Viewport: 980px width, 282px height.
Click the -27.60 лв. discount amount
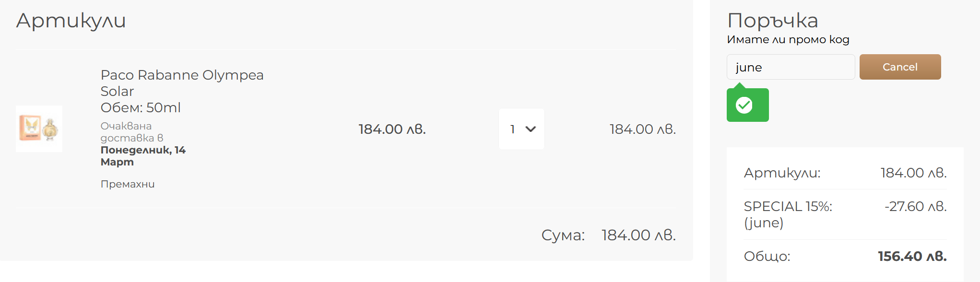[915, 206]
